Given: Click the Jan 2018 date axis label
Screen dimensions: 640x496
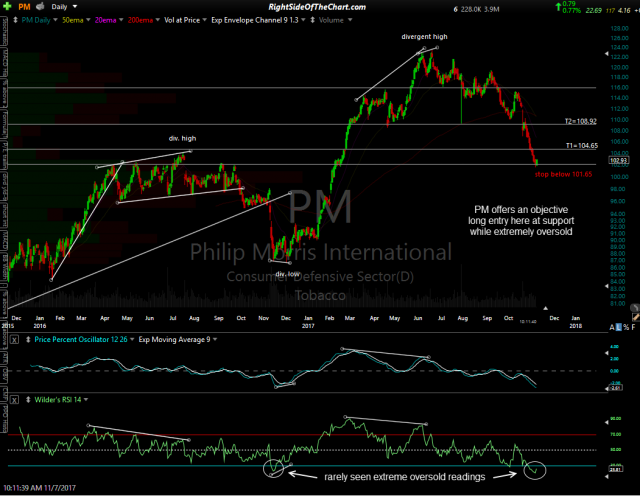Looking at the screenshot, I should 576,322.
